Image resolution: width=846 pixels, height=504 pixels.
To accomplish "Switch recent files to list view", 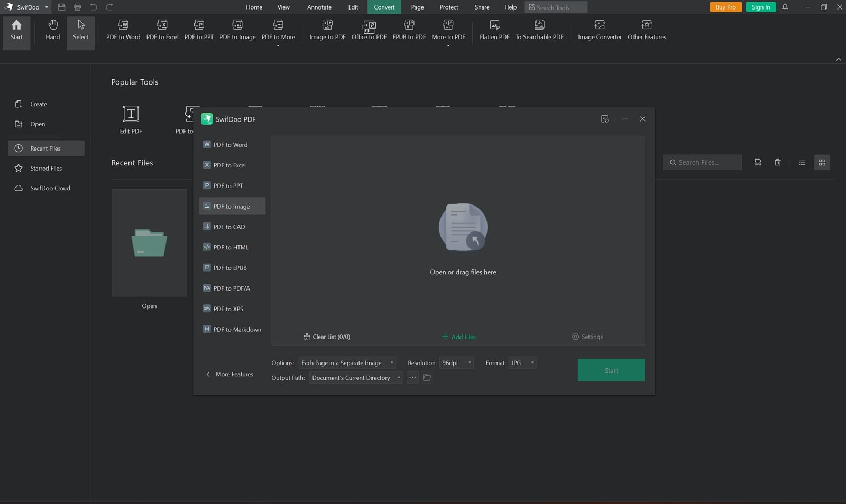I will 802,162.
